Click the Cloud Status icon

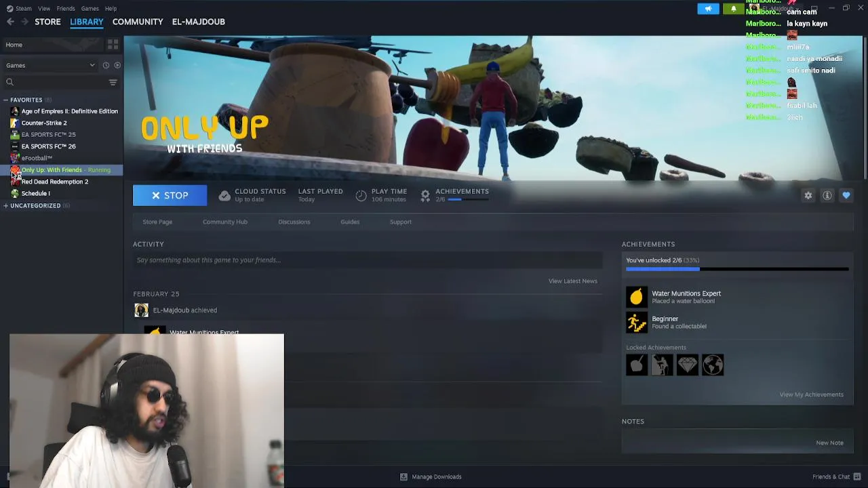(x=224, y=195)
